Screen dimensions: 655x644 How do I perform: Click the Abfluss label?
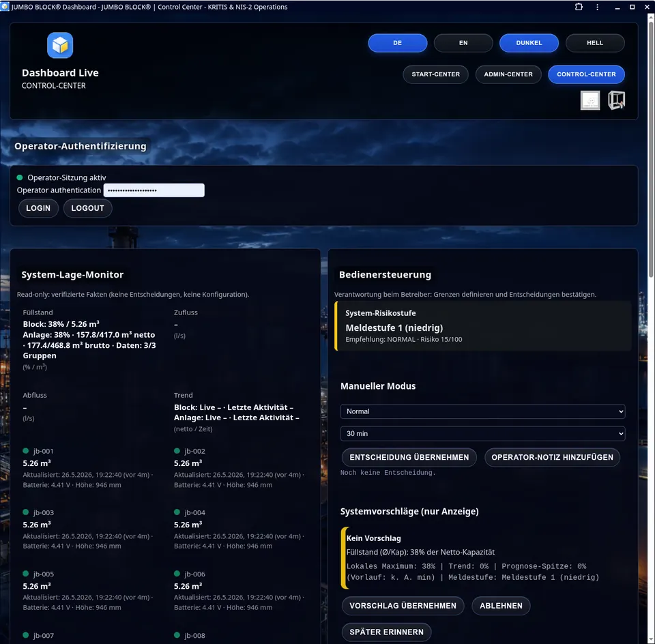(35, 395)
